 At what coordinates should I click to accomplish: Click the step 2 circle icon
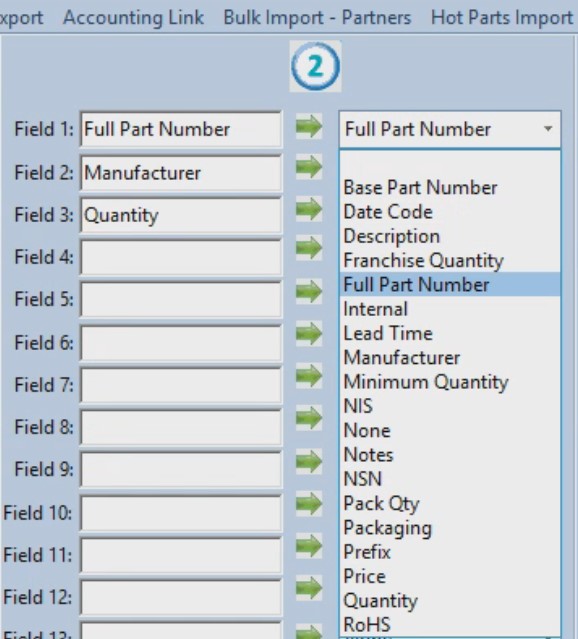click(x=315, y=66)
